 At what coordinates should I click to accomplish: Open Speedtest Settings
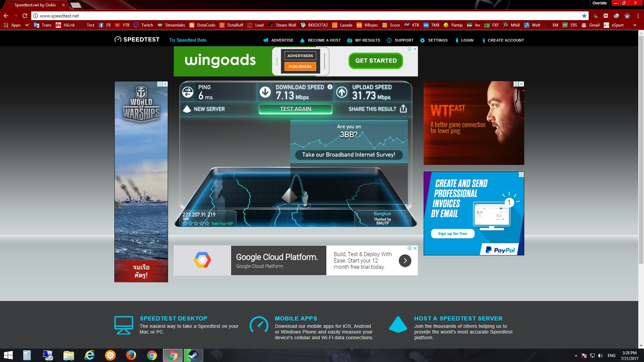tap(434, 40)
